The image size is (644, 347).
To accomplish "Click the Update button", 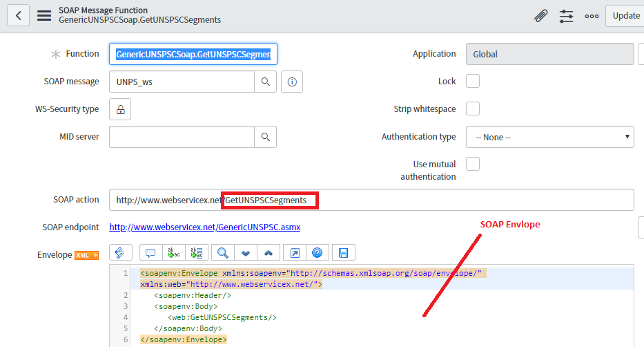I will click(x=625, y=15).
